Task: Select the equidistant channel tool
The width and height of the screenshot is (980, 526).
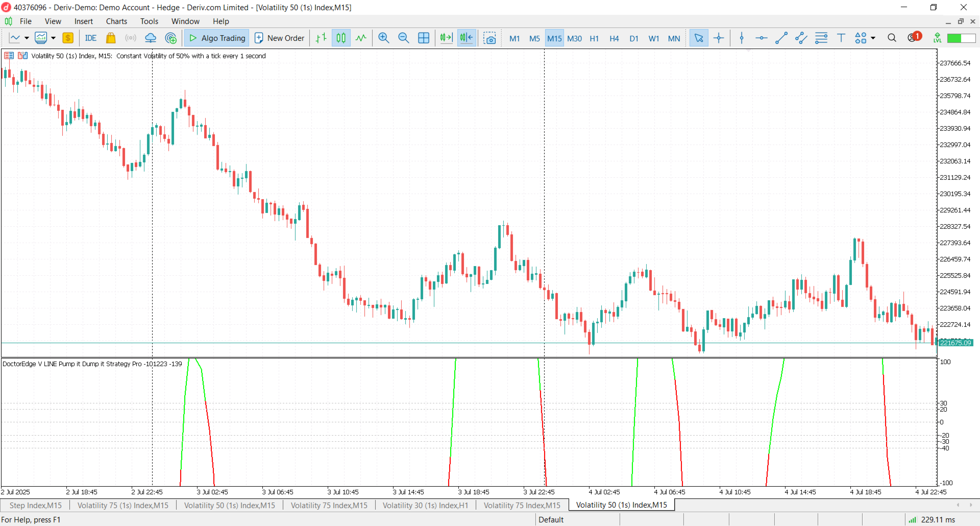Action: (801, 38)
